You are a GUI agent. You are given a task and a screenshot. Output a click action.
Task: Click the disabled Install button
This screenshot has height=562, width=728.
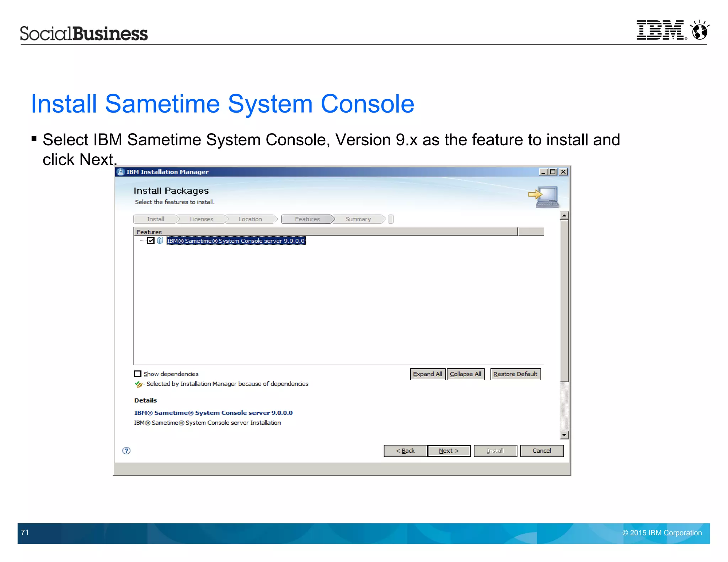[495, 451]
